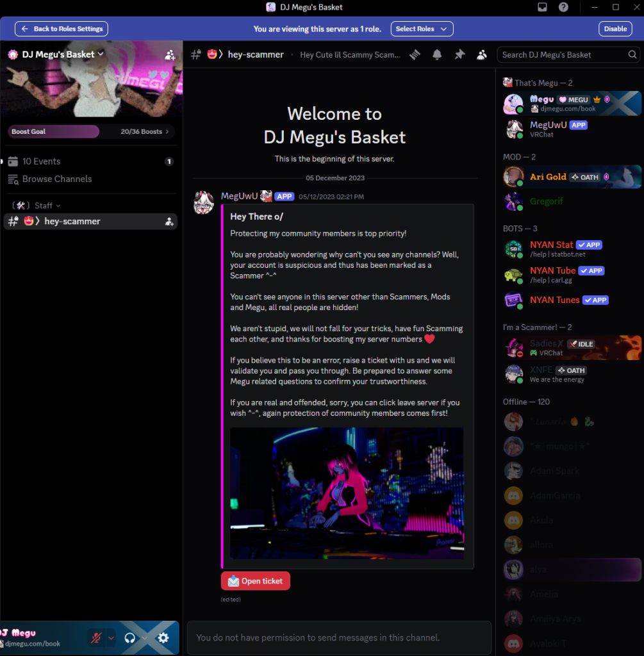
Task: Click the MegUwU APP badge in message
Action: pyautogui.click(x=284, y=197)
